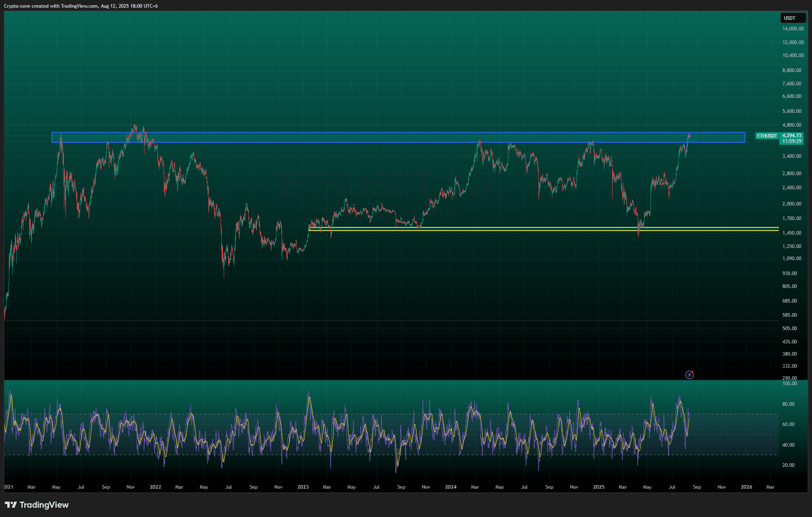Click the 4,294.73 current price tag

[x=792, y=136]
